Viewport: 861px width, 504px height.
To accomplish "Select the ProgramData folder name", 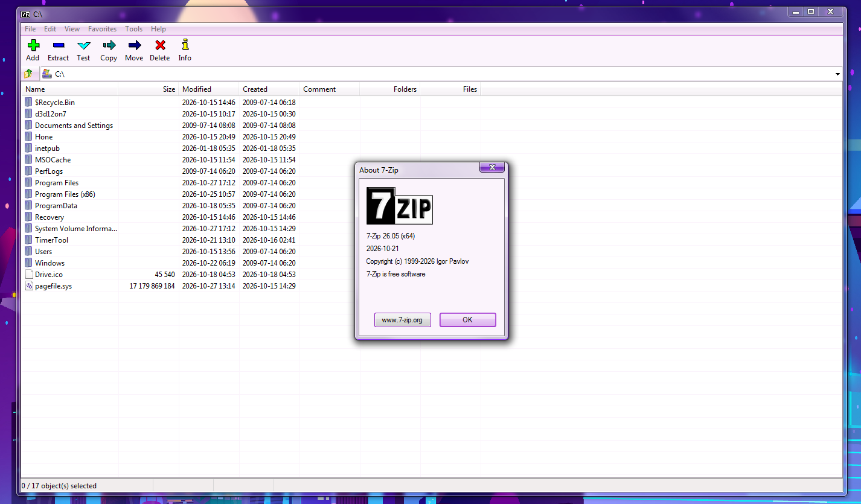I will pyautogui.click(x=56, y=205).
